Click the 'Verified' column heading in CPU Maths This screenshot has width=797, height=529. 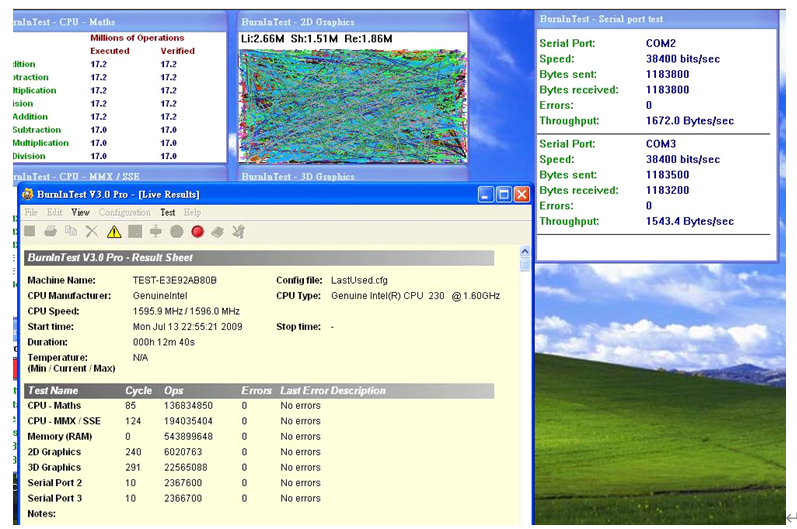tap(177, 51)
